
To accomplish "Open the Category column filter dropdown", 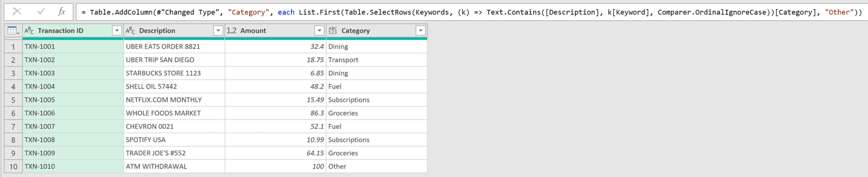I will (420, 31).
